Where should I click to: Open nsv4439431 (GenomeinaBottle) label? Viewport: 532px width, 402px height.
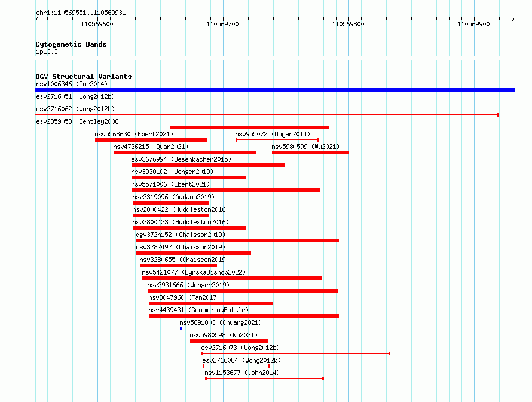coord(198,310)
